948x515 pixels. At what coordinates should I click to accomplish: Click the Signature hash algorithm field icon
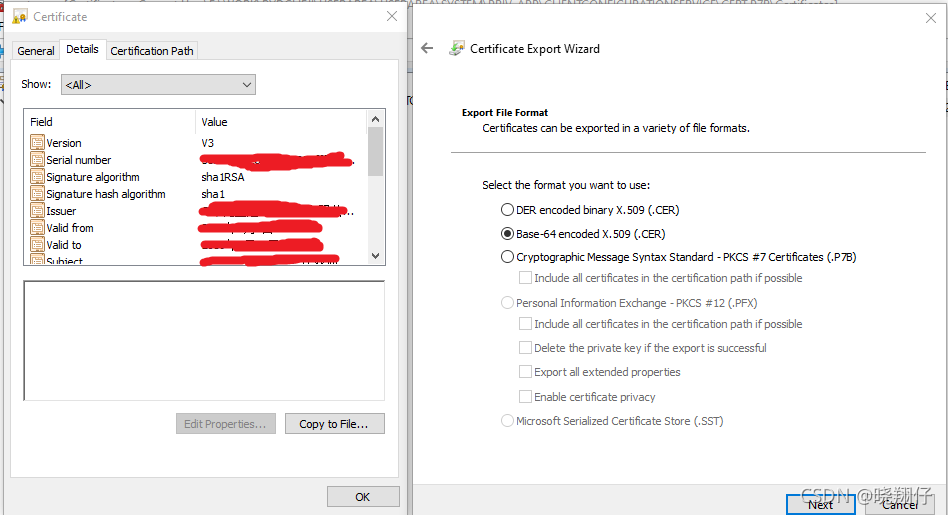point(37,193)
